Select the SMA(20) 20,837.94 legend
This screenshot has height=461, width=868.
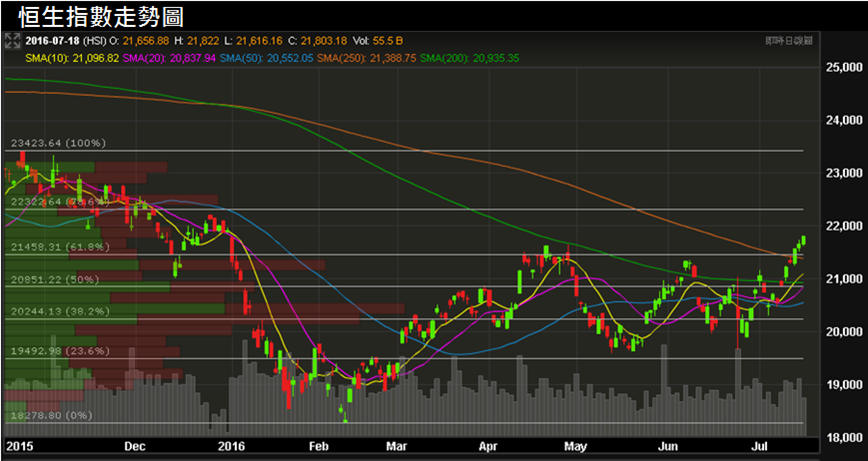(x=170, y=58)
